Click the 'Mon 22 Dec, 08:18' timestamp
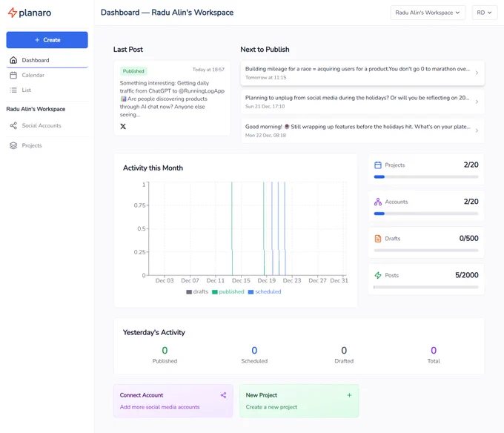This screenshot has width=504, height=433. click(265, 136)
